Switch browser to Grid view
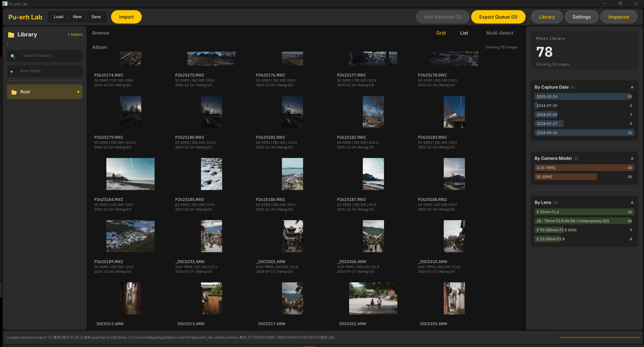Screen dimensions: 644x347 [x=441, y=33]
